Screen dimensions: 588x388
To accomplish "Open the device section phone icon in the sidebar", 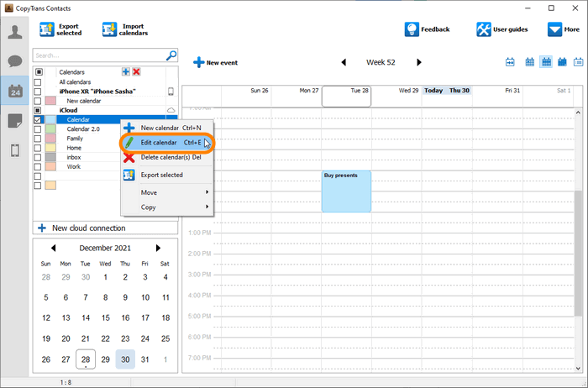I will click(x=15, y=150).
